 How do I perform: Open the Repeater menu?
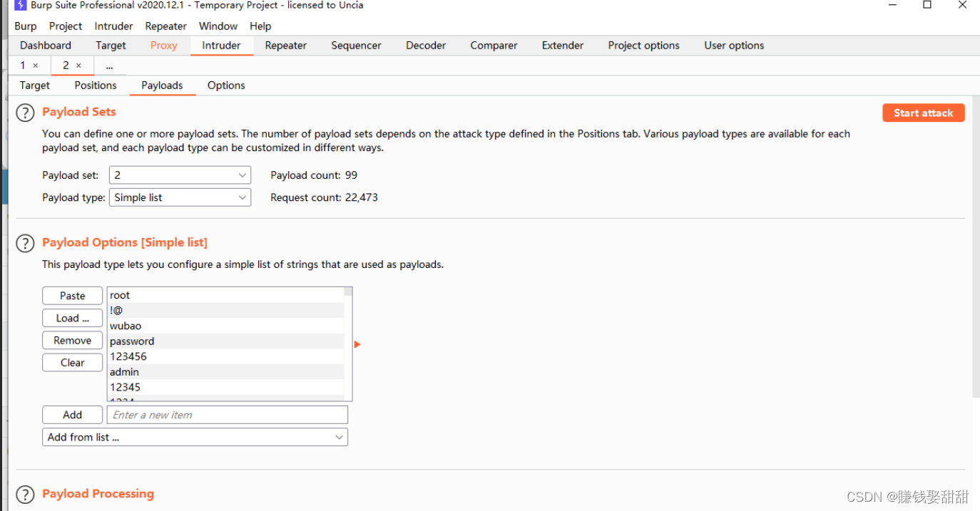(166, 26)
